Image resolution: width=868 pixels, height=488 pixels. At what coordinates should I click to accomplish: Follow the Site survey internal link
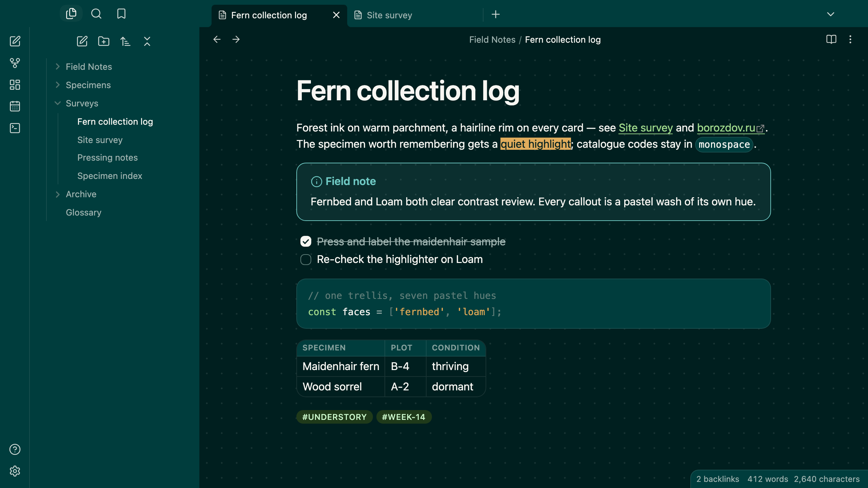646,128
